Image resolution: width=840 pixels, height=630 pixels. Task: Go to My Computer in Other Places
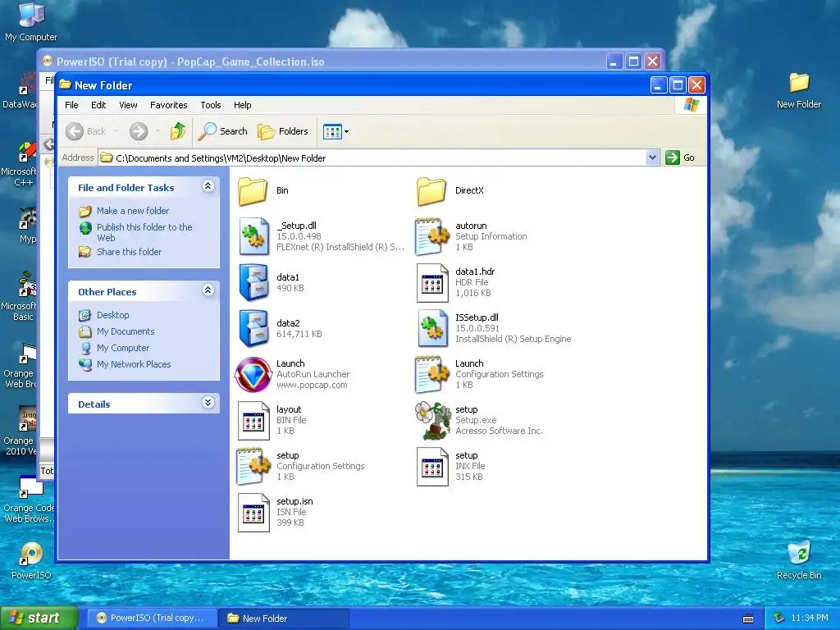(123, 348)
